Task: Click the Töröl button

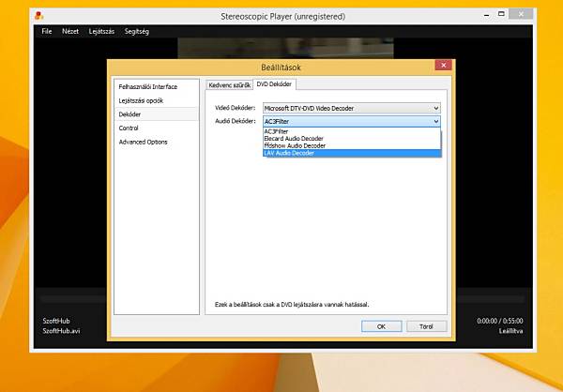Action: pyautogui.click(x=426, y=326)
